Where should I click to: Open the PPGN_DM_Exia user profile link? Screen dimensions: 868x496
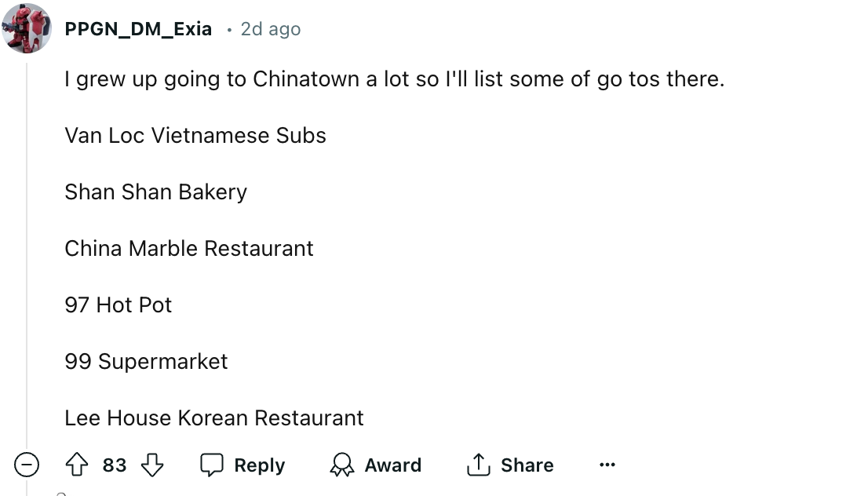(138, 29)
